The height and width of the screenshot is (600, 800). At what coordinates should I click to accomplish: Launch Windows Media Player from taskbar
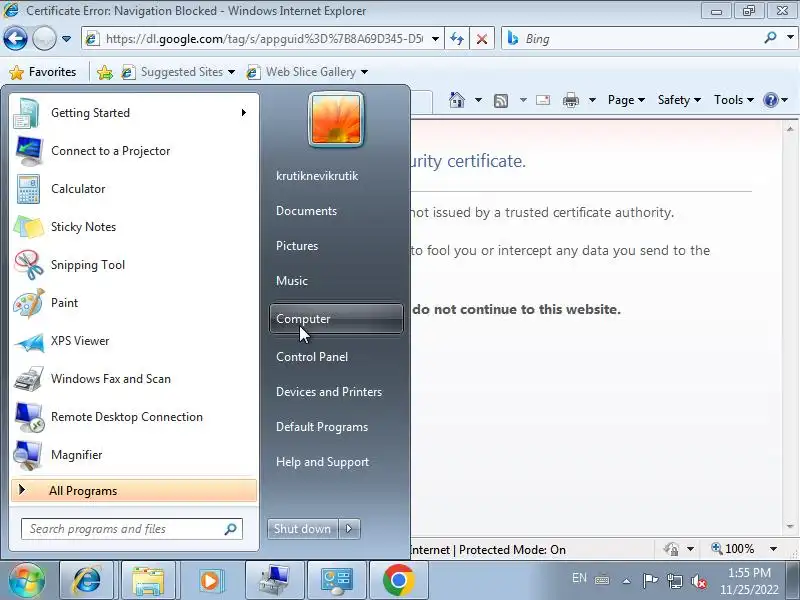pos(210,580)
